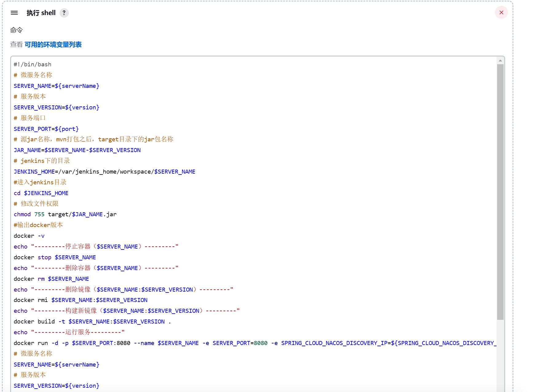Click the first '# 微服务名称' comment
This screenshot has height=392, width=542.
(x=33, y=75)
